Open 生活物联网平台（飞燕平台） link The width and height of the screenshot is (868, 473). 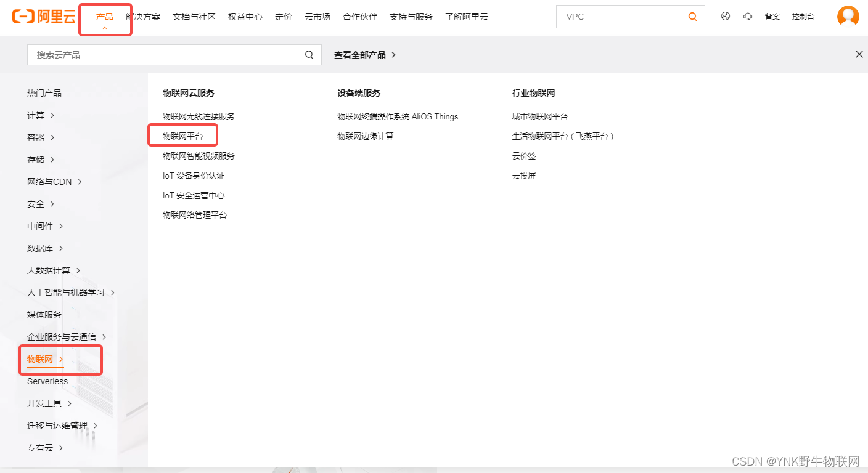tap(563, 136)
